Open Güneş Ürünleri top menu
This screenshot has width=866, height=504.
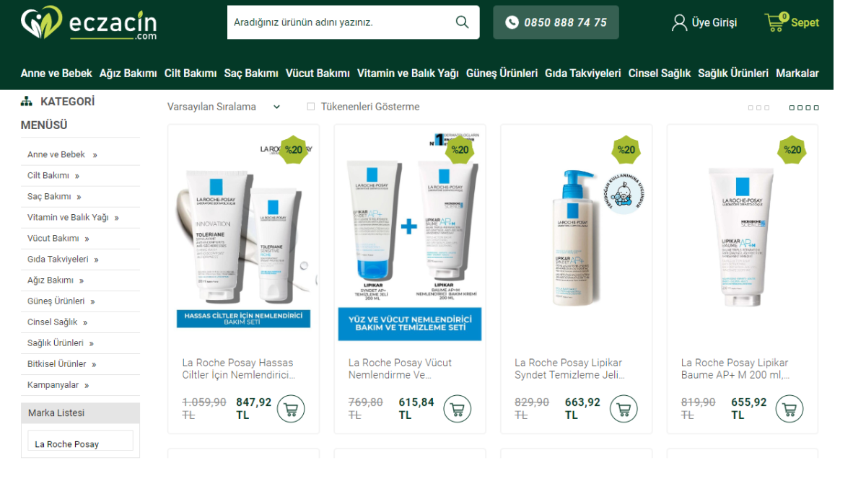(502, 73)
